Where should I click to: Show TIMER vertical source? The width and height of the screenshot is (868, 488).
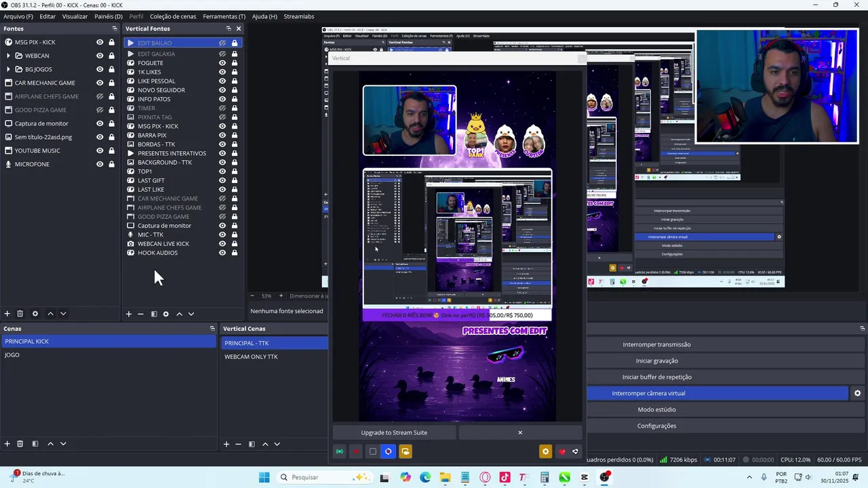pyautogui.click(x=222, y=108)
